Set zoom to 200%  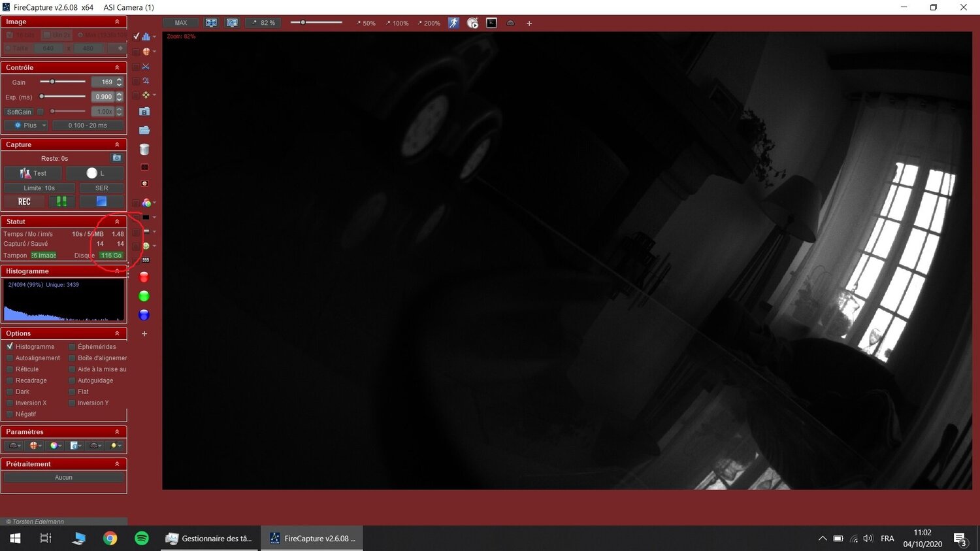point(429,23)
